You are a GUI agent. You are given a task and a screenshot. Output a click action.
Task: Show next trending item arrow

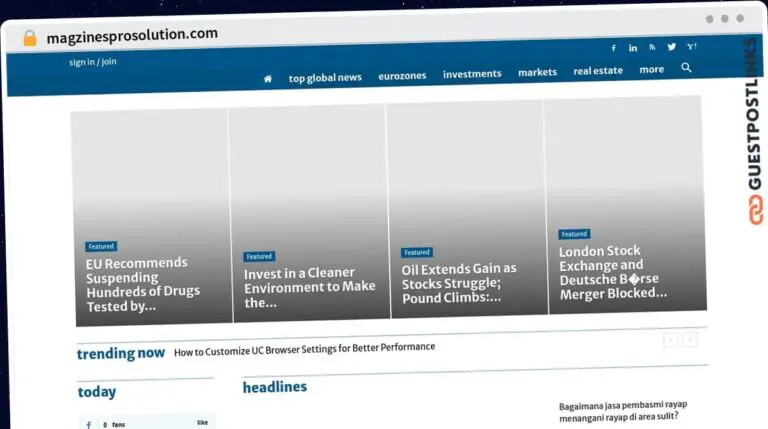point(690,340)
